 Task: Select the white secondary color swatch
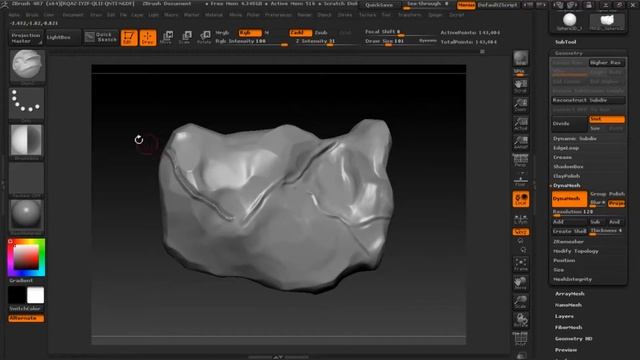[36, 295]
